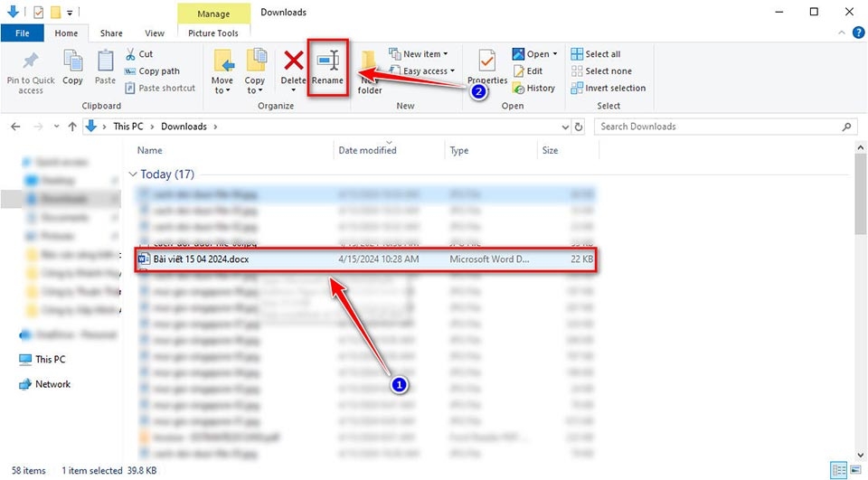Open the New item dropdown

point(419,53)
